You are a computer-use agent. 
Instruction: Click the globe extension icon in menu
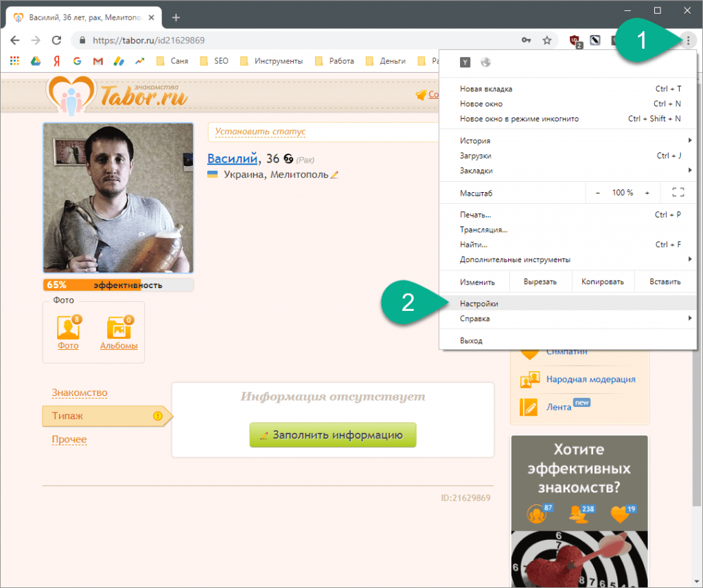tap(485, 62)
